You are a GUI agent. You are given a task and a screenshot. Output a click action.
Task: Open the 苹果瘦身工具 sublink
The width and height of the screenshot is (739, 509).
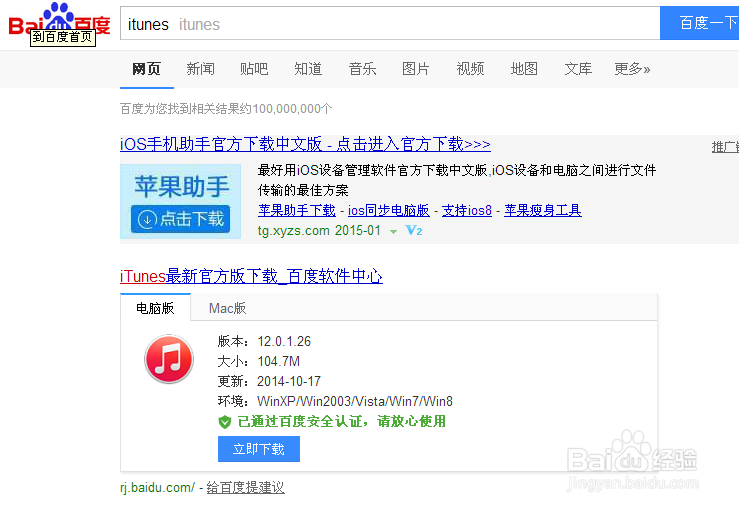543,210
